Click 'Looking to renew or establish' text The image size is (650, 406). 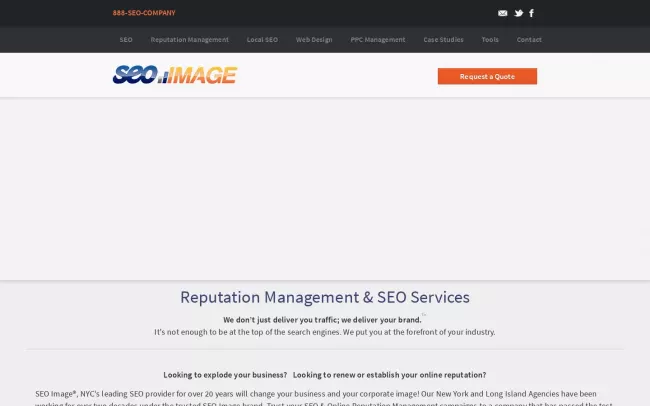point(389,375)
